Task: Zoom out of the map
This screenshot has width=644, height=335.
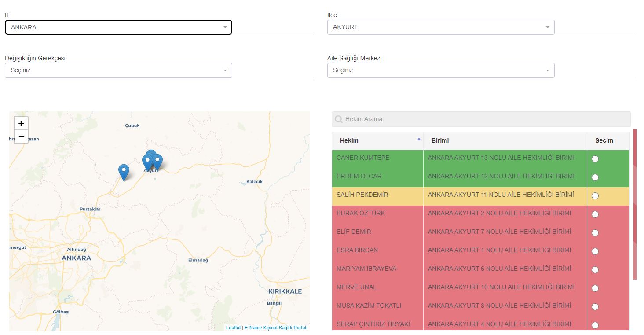Action: (21, 136)
